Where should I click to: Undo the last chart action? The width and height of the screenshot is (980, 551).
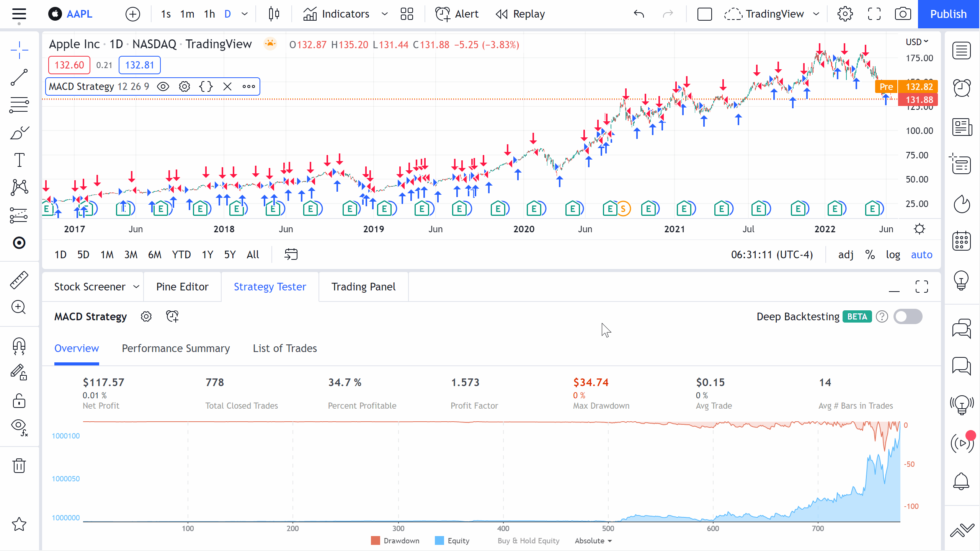tap(639, 14)
